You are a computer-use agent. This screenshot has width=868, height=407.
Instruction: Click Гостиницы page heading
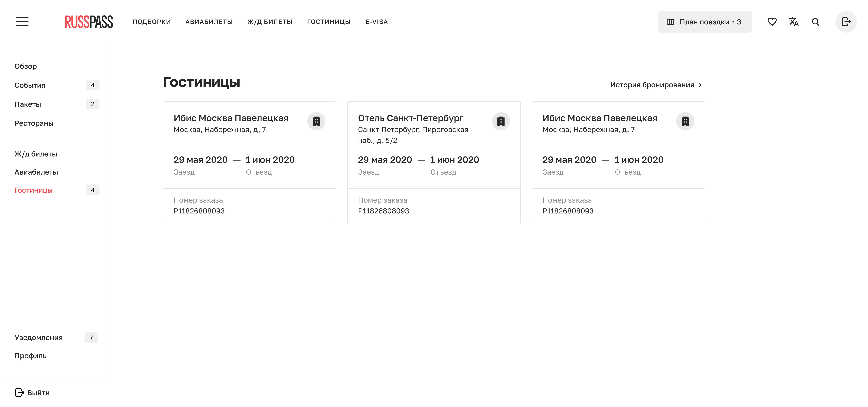[201, 82]
